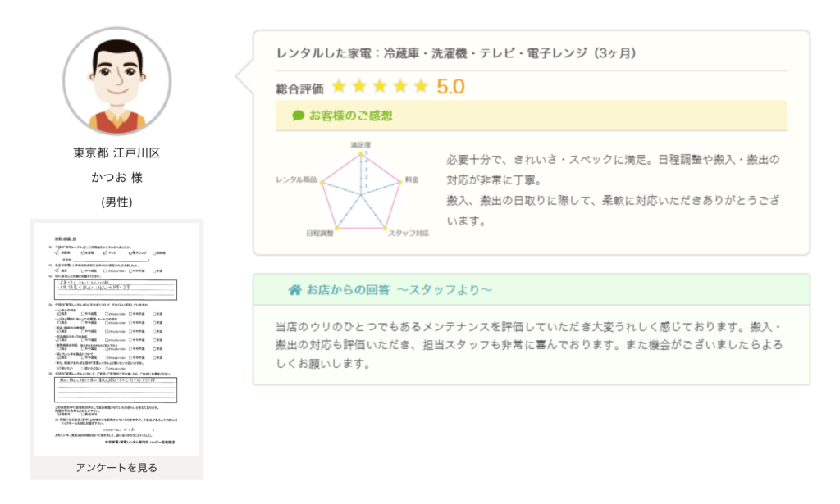
Task: Click the レンタルした家電 title line
Action: point(456,53)
